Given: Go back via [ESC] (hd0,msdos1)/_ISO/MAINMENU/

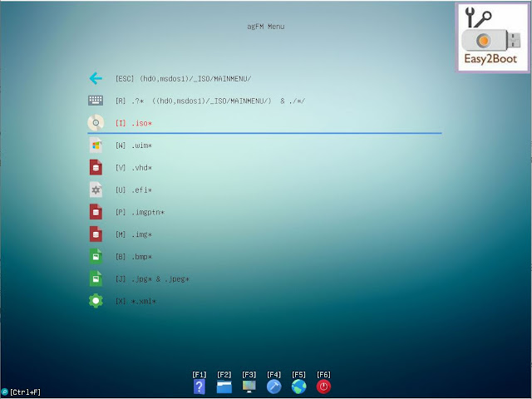Looking at the screenshot, I should click(183, 79).
